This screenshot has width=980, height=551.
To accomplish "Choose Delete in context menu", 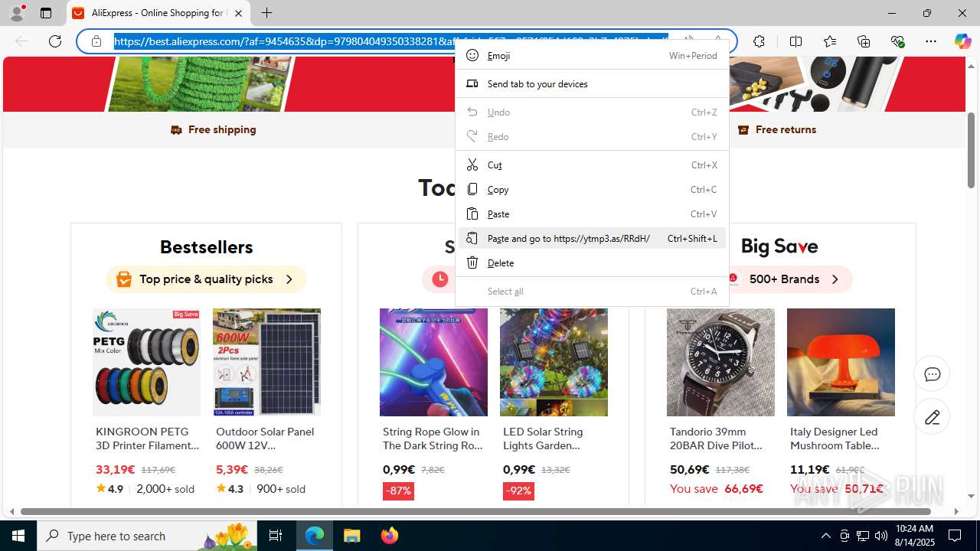I will point(592,262).
